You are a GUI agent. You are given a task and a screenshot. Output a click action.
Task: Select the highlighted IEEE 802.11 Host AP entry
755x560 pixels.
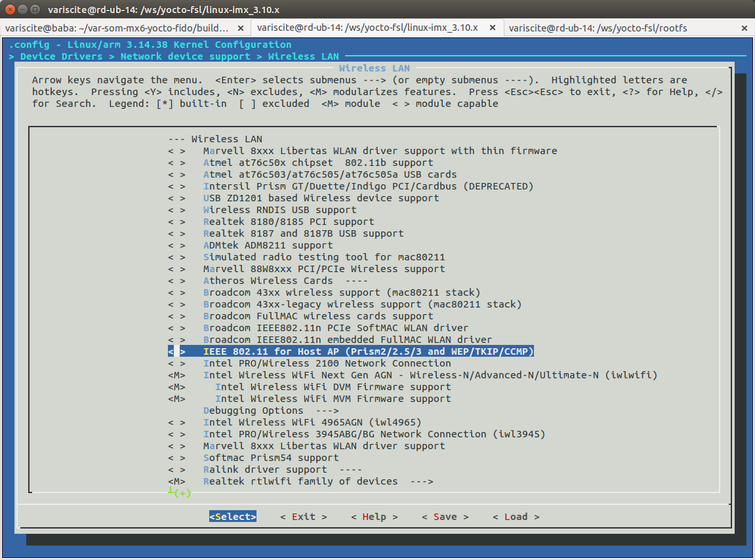click(x=369, y=351)
